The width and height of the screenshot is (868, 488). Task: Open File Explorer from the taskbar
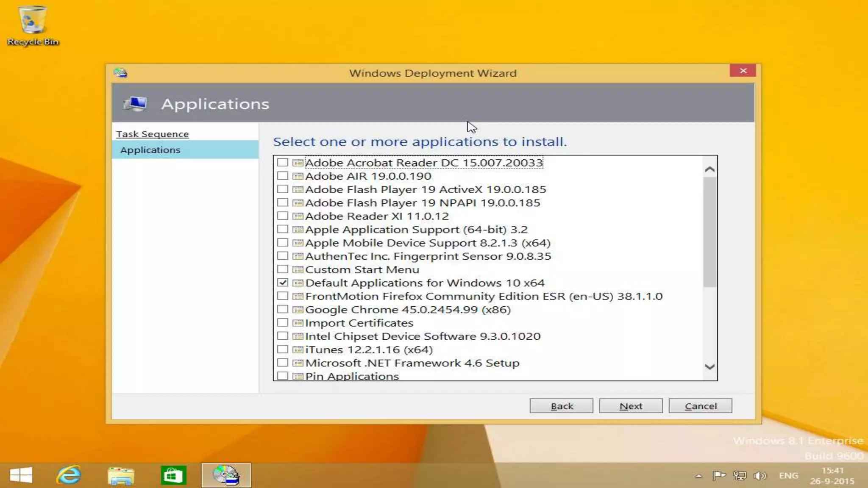[x=121, y=475]
